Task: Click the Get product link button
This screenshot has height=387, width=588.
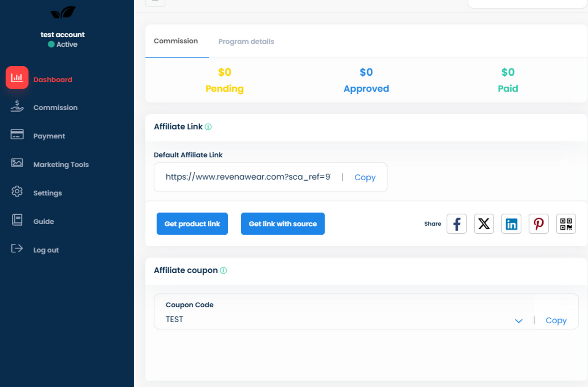Action: 192,224
